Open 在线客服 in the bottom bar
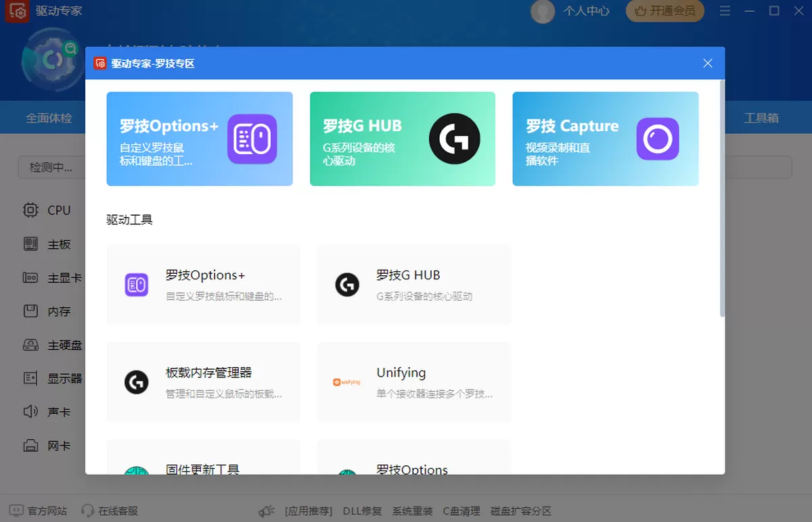The height and width of the screenshot is (522, 812). click(118, 511)
